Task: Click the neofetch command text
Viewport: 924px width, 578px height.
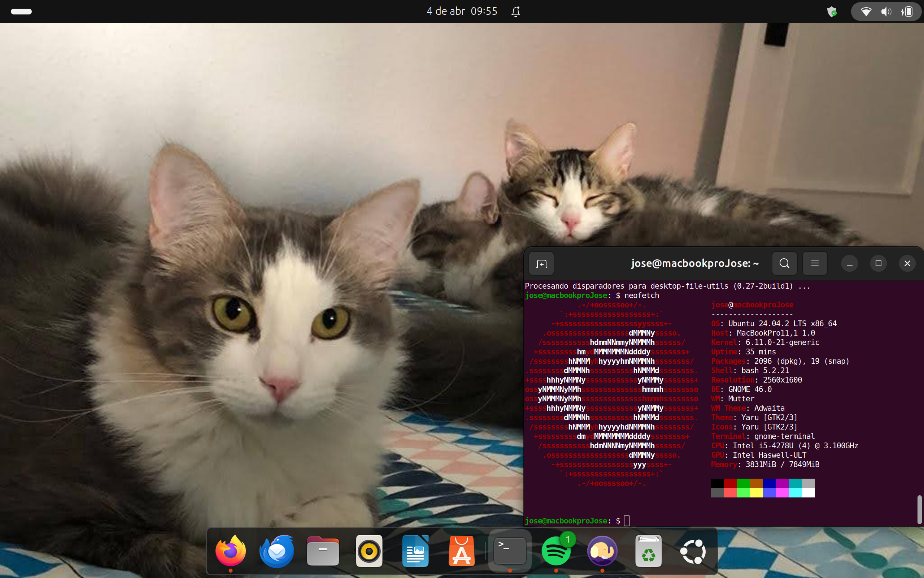Action: click(641, 296)
